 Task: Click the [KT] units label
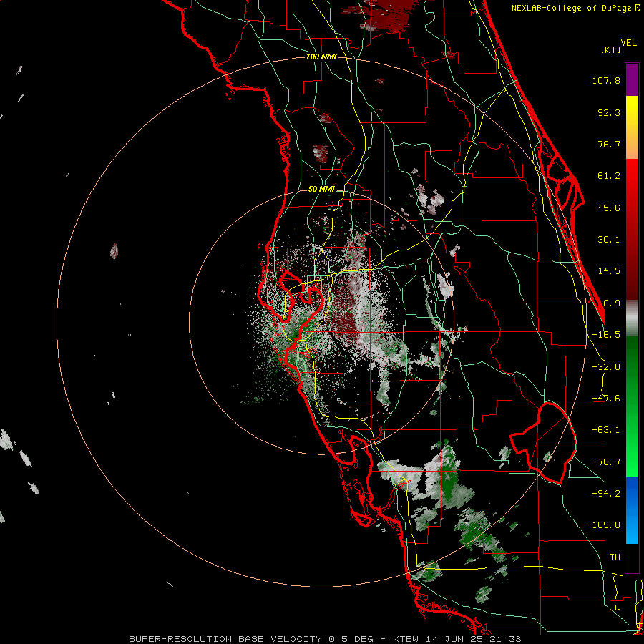610,49
